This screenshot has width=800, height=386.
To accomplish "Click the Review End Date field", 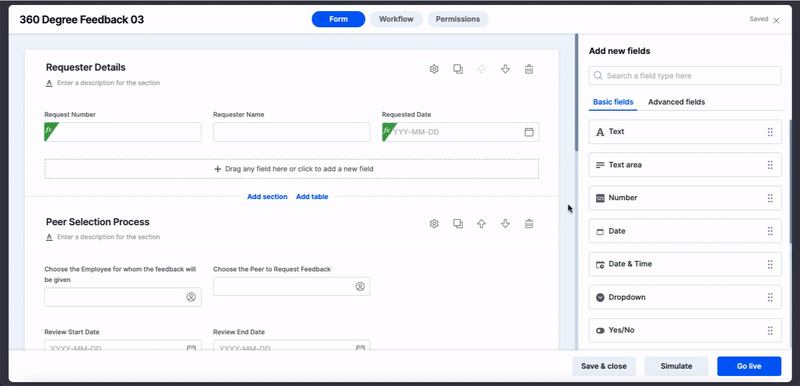I will 291,345.
